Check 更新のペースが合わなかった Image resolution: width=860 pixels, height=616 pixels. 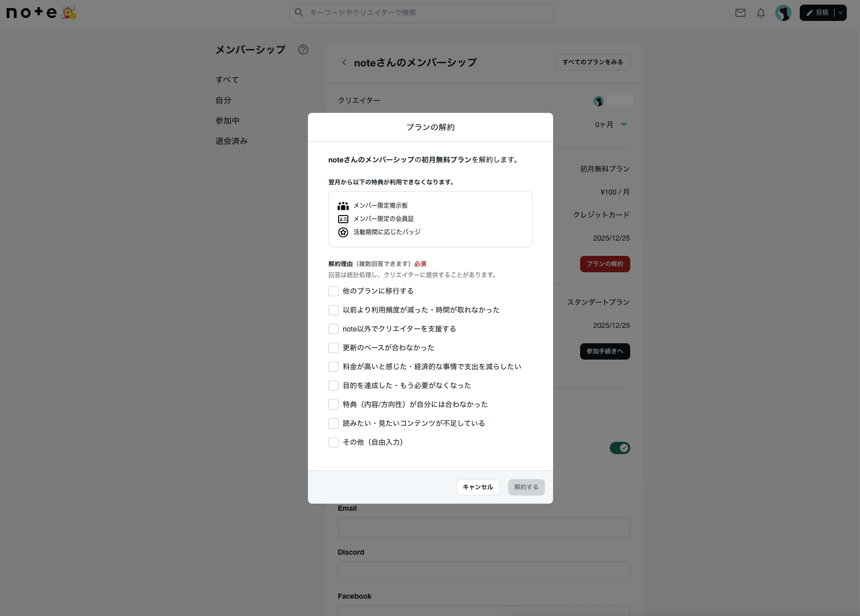point(333,348)
